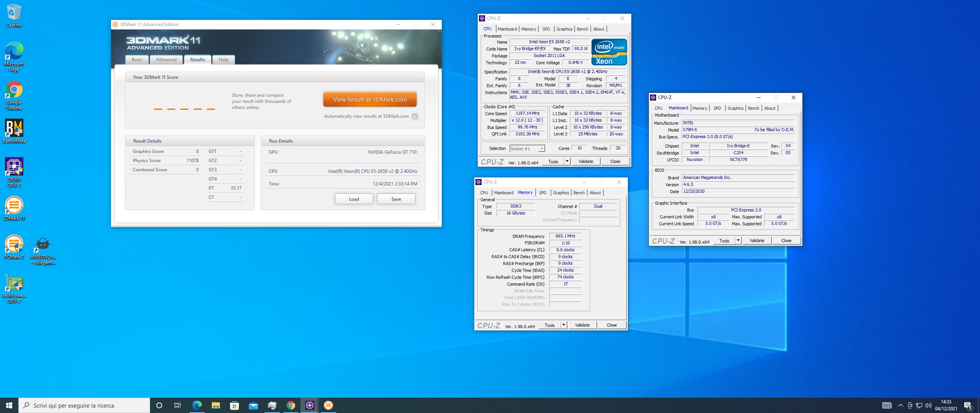This screenshot has height=413, width=980.
Task: Click Windows search box on taskbar
Action: 84,405
